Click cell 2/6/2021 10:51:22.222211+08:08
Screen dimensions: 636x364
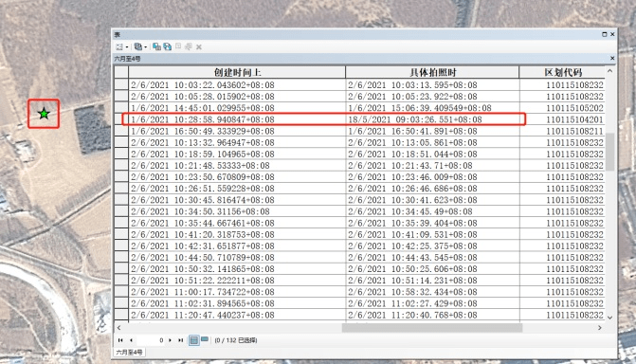pos(237,281)
